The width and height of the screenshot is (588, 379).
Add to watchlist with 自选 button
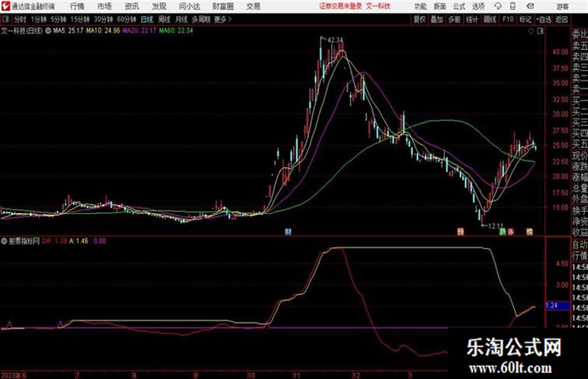[x=544, y=19]
